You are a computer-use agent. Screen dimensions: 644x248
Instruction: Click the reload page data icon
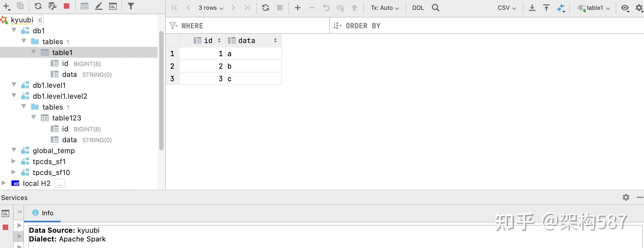click(x=265, y=8)
